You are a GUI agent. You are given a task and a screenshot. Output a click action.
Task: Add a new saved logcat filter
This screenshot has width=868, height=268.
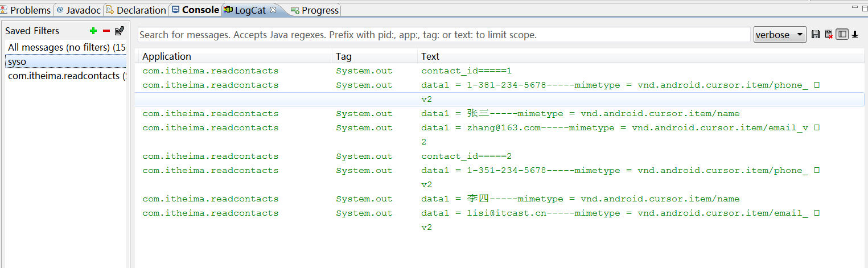point(93,31)
